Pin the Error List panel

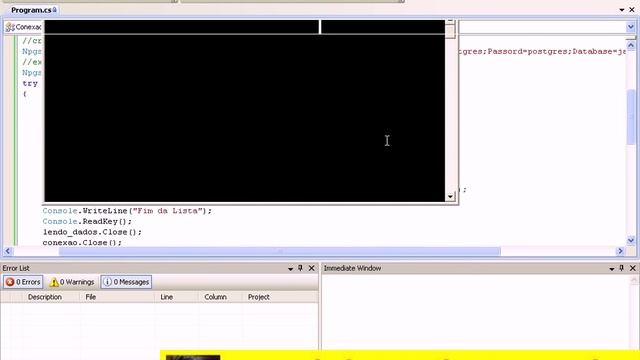click(x=300, y=268)
